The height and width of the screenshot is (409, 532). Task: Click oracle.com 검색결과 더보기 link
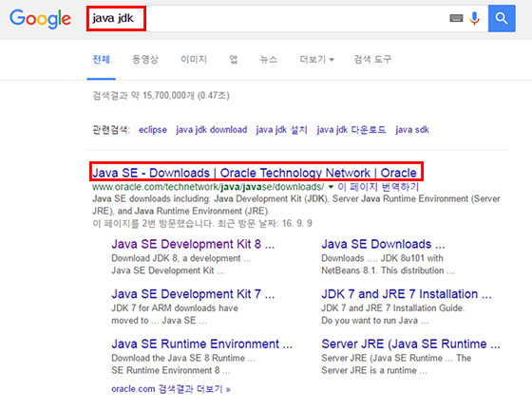tap(171, 389)
